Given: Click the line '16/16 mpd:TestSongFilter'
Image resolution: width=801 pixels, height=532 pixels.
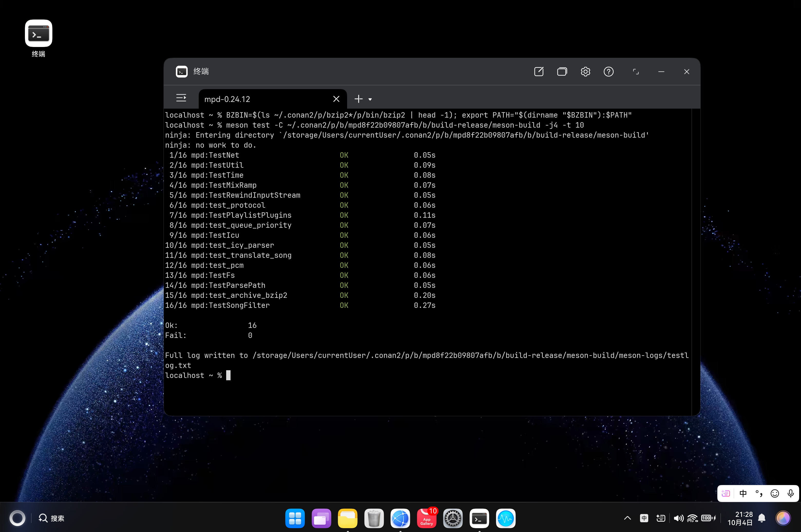Looking at the screenshot, I should pos(300,305).
